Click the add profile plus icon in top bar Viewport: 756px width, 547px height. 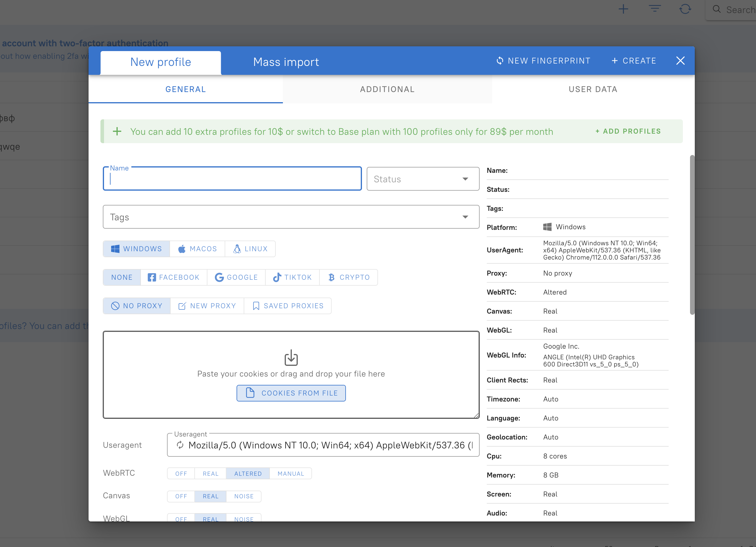(623, 9)
